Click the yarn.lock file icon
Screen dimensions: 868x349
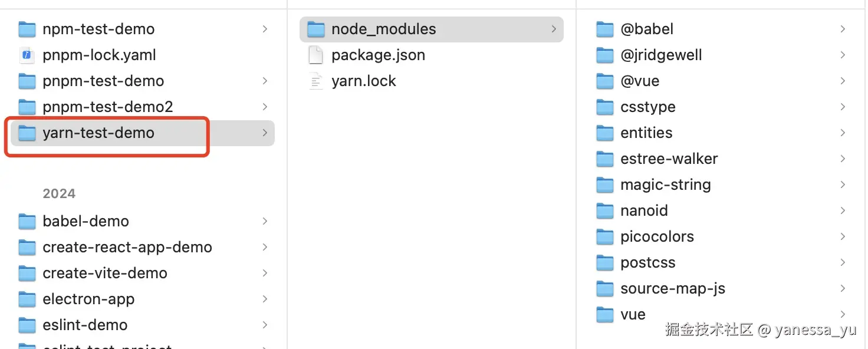[x=316, y=81]
